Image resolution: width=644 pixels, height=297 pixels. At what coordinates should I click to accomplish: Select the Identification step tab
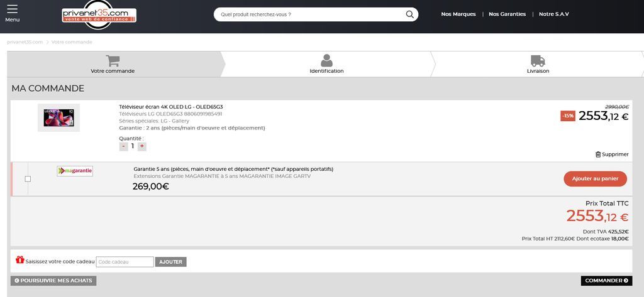tap(326, 65)
